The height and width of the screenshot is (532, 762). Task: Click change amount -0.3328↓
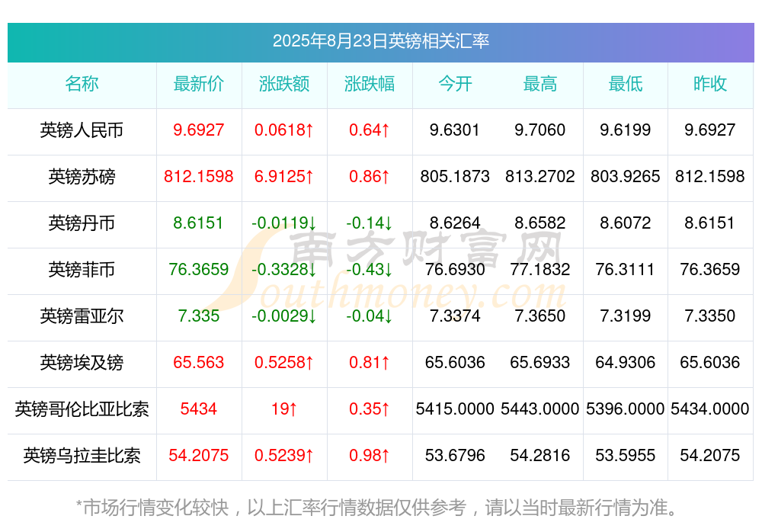coord(284,269)
